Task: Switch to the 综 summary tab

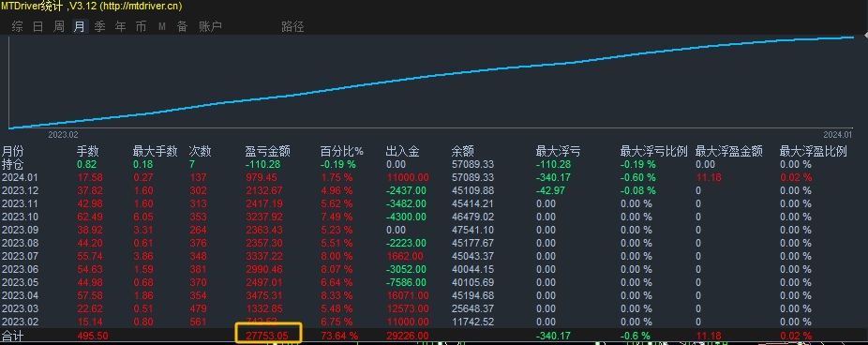Action: [x=18, y=26]
